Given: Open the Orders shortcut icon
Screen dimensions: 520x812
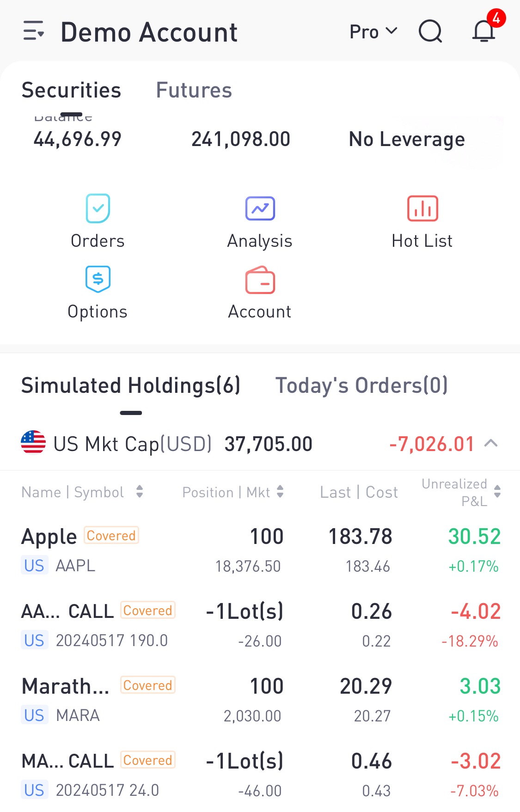Looking at the screenshot, I should coord(98,208).
